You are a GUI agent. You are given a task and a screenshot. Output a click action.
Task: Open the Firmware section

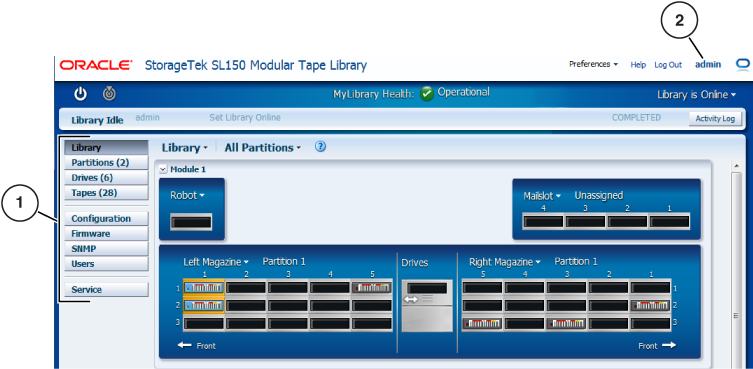106,234
